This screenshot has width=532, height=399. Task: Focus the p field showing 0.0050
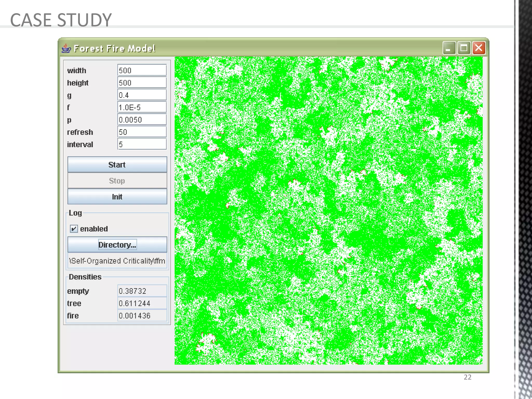[142, 120]
